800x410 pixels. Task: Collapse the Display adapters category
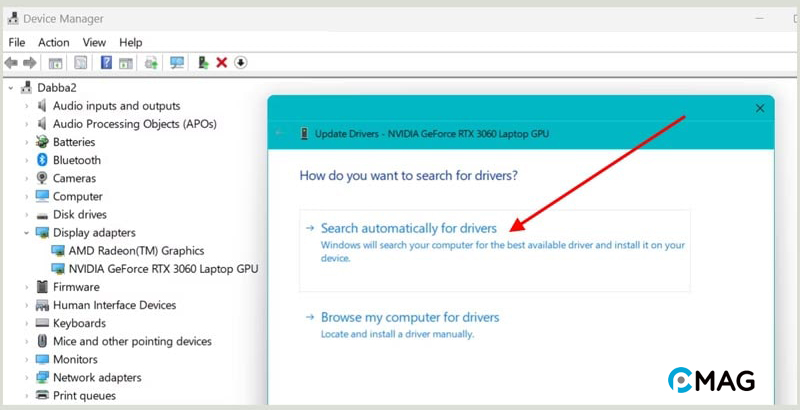point(27,233)
